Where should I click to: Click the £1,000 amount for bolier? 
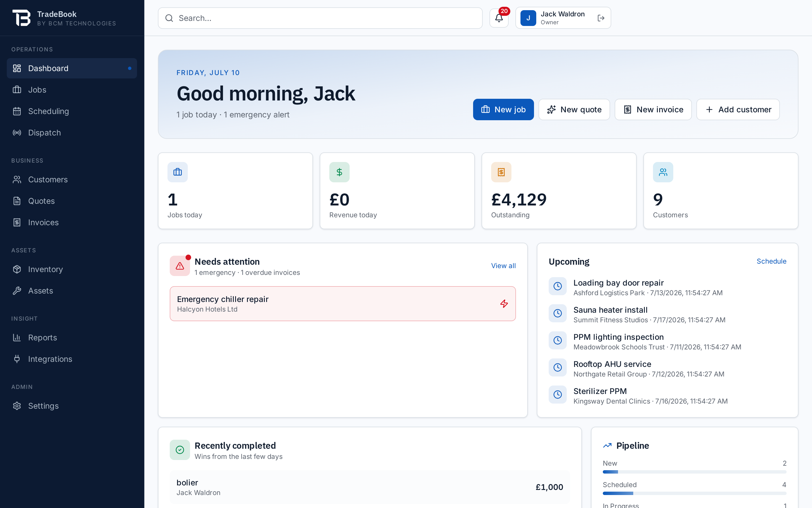coord(549,487)
